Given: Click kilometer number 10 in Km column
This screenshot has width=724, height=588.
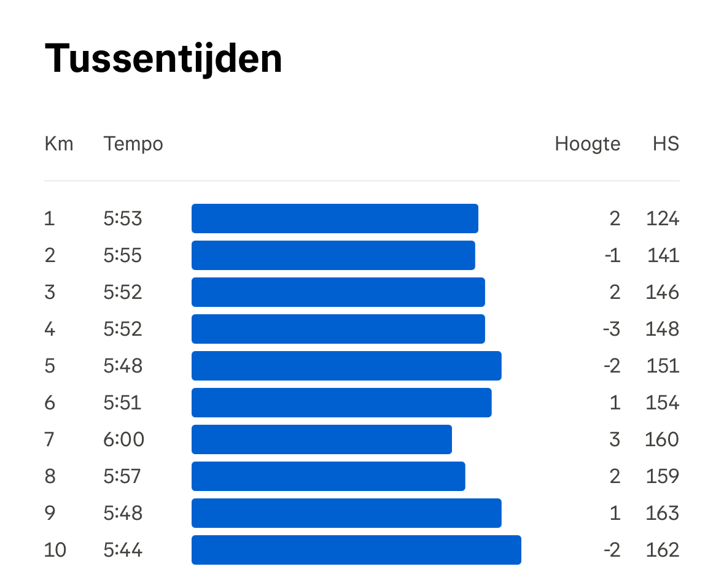Looking at the screenshot, I should [55, 550].
